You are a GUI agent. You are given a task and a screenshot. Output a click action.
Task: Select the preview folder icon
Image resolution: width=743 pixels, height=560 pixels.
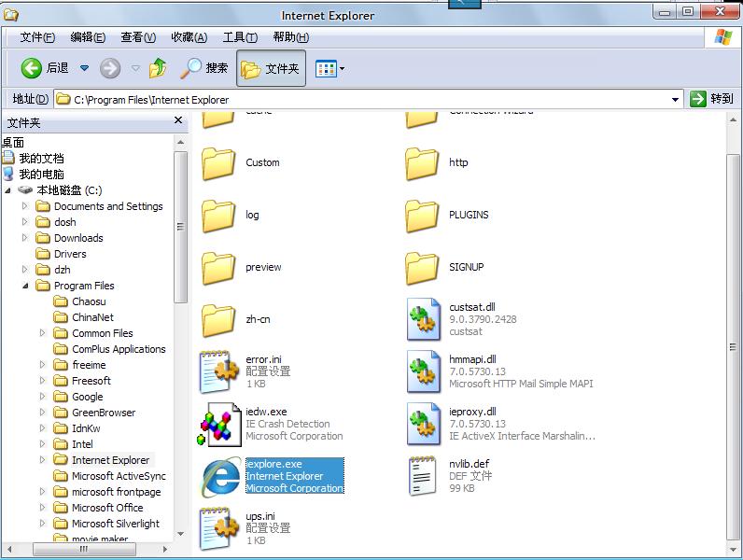click(218, 268)
